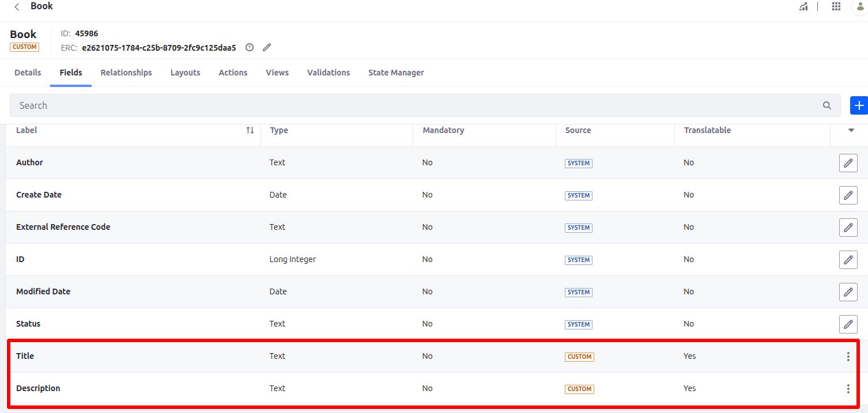This screenshot has width=868, height=413.
Task: Click the Translatable column header
Action: (x=707, y=130)
